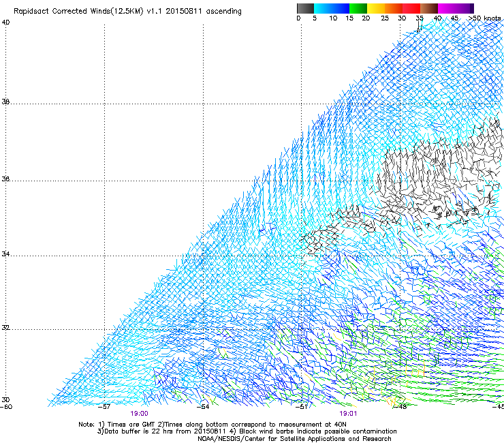The height and width of the screenshot is (443, 504).
Task: Click the legend scale label '15'
Action: coord(349,18)
